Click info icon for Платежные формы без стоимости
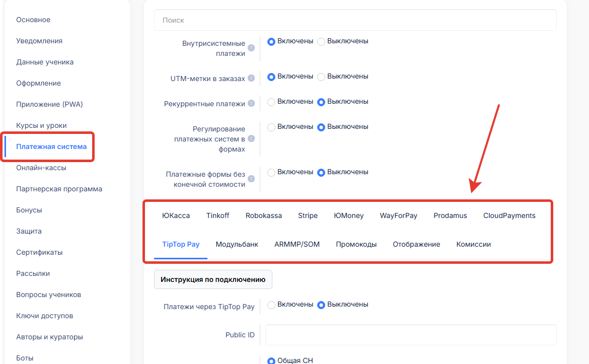589x364 pixels. [x=251, y=179]
